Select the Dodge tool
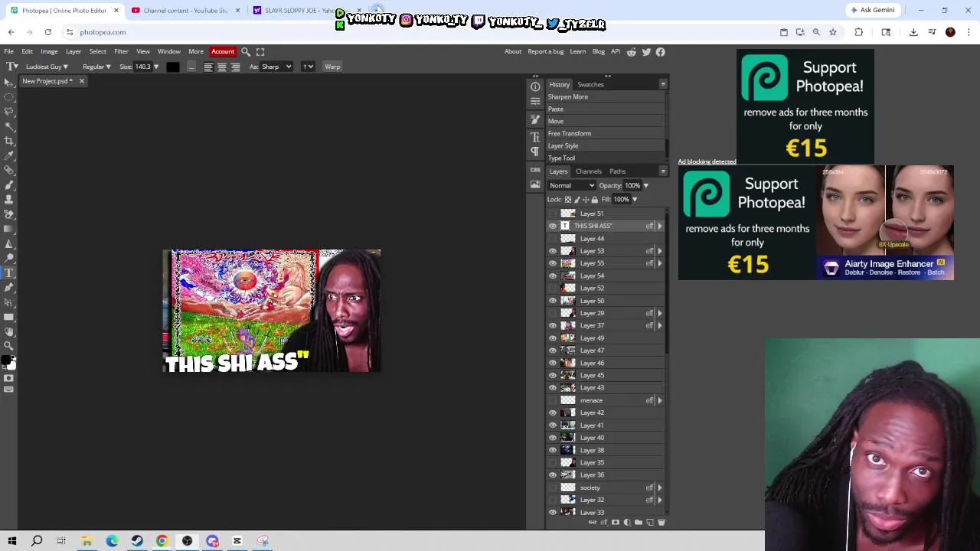The image size is (980, 551). pyautogui.click(x=8, y=258)
